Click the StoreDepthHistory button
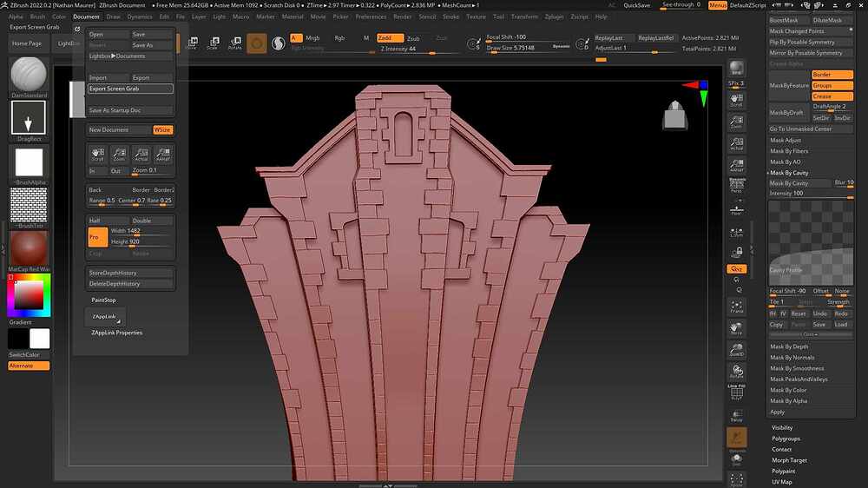The height and width of the screenshot is (488, 868). point(130,273)
